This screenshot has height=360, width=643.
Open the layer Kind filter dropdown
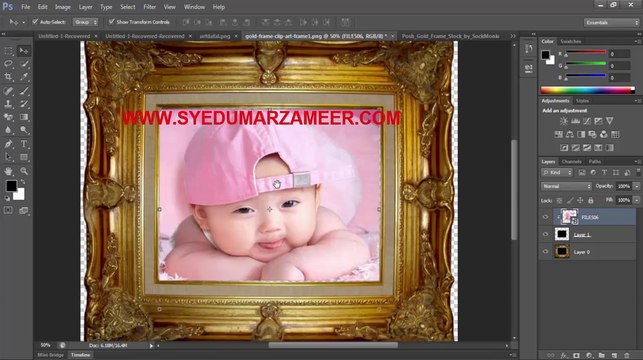click(557, 173)
